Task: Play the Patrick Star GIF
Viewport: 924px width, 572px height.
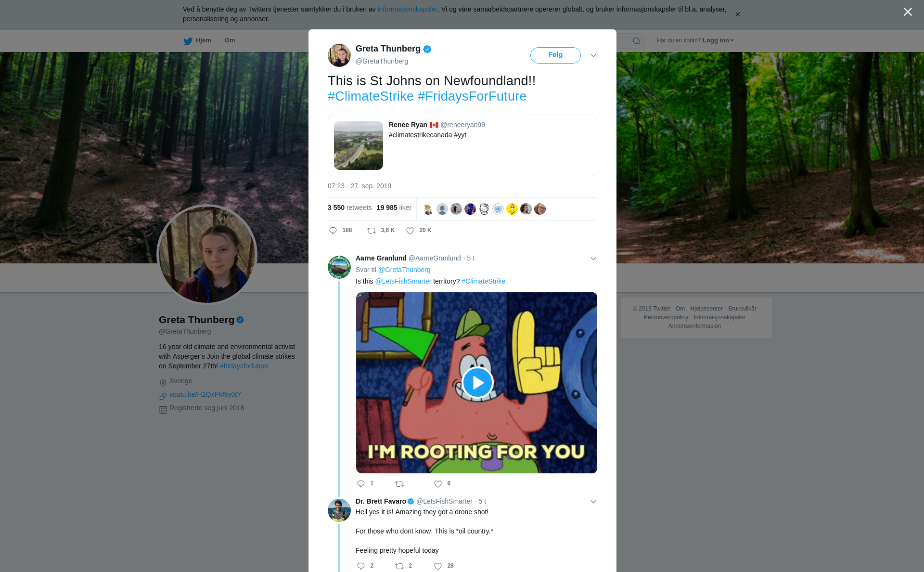Action: pos(477,382)
